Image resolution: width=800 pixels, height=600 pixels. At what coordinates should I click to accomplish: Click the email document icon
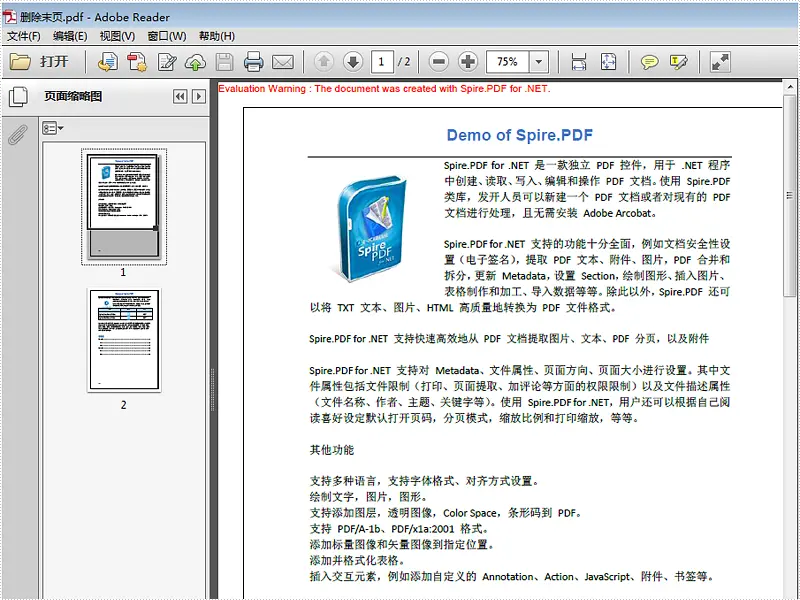coord(281,62)
